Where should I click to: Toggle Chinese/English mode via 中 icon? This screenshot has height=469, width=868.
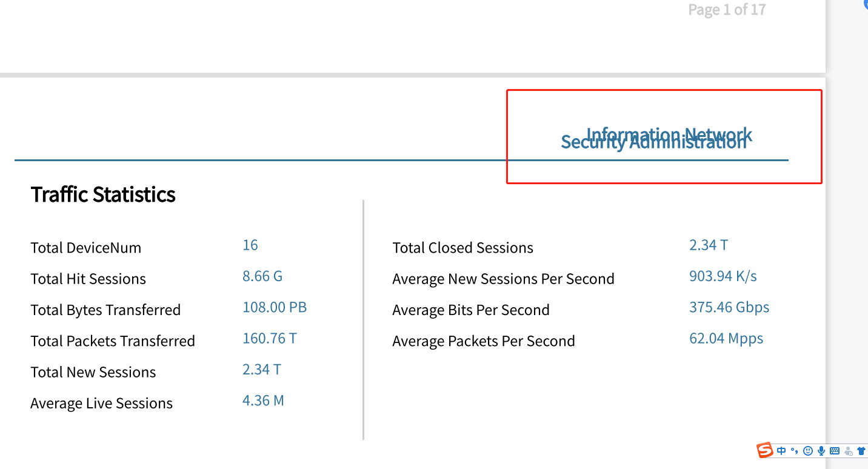(x=781, y=451)
